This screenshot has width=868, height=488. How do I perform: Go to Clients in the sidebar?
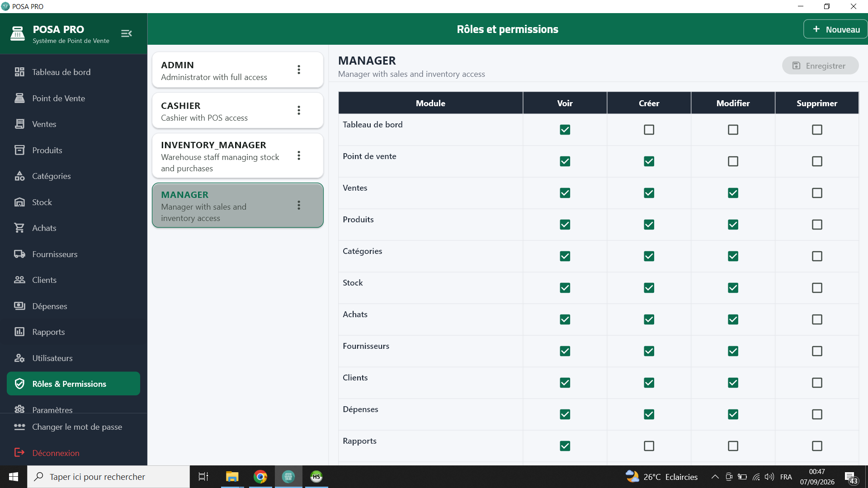[74, 280]
